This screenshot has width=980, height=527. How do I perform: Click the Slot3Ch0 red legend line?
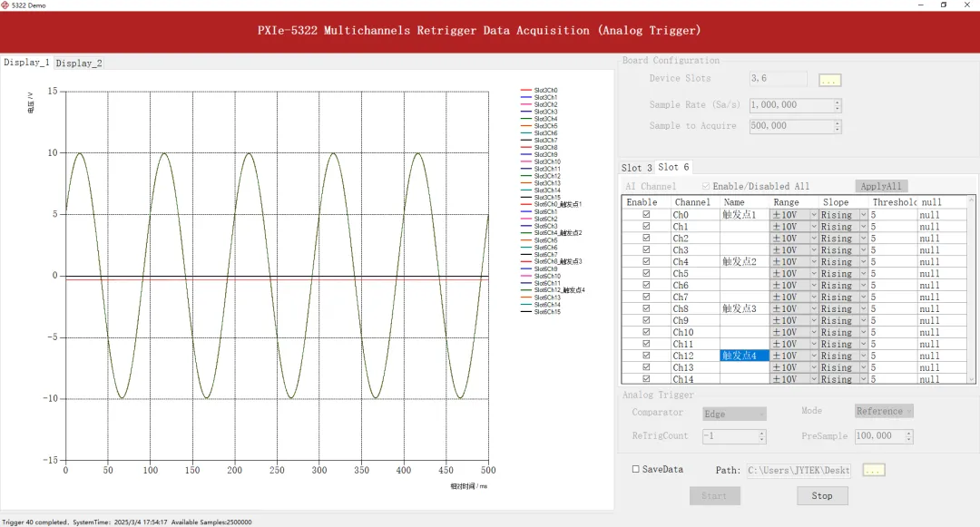525,91
